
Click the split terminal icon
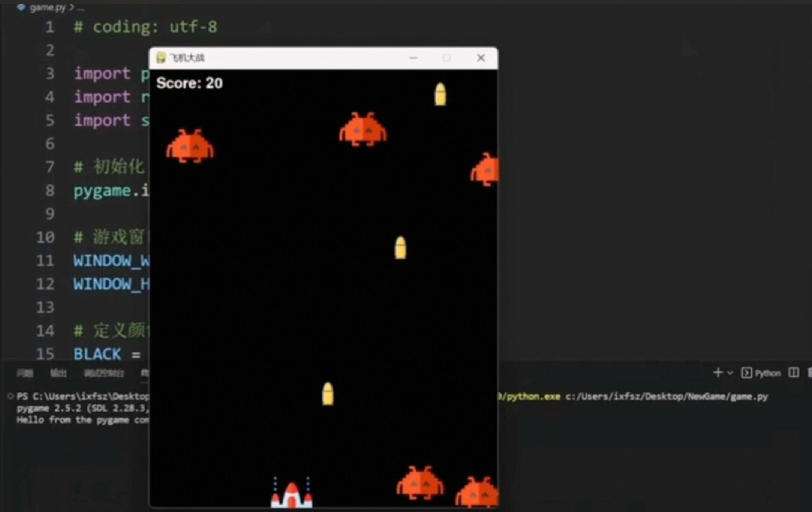(x=793, y=373)
